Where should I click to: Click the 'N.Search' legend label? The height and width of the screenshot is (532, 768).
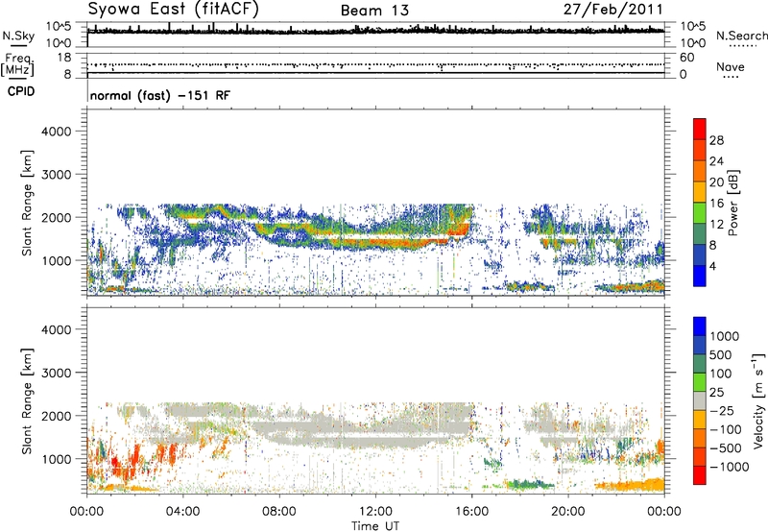pos(741,36)
